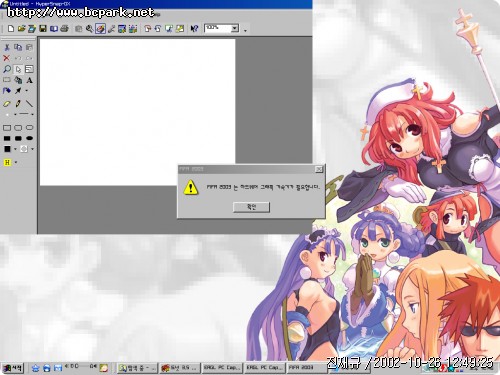Viewport: 500px width, 375px height.
Task: Pick the black foreground color swatch
Action: 7,149
